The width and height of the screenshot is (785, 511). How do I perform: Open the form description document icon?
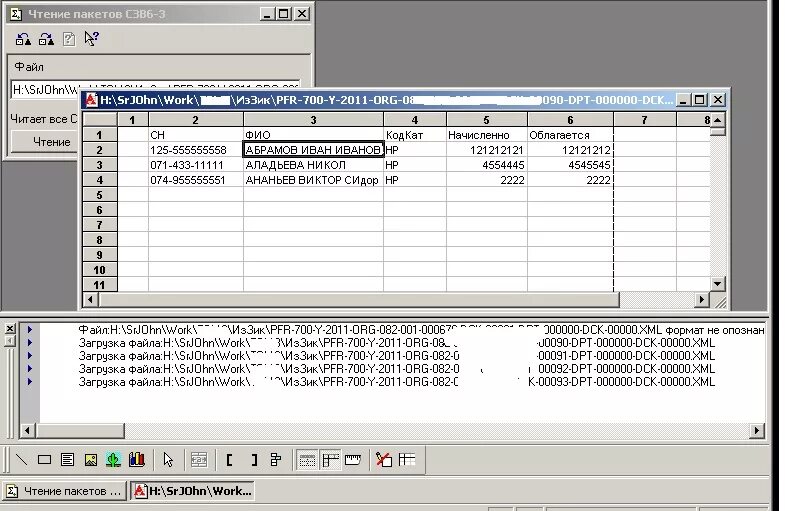(x=69, y=39)
